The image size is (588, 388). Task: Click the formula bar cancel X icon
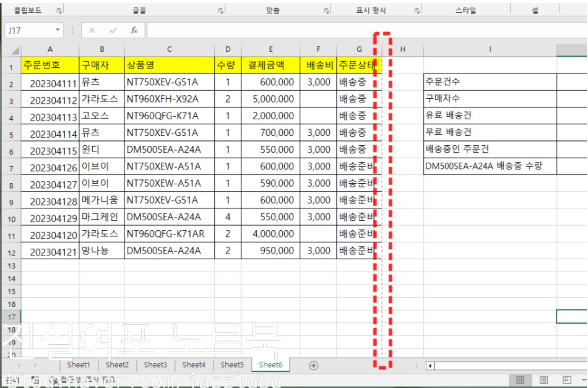click(x=92, y=30)
